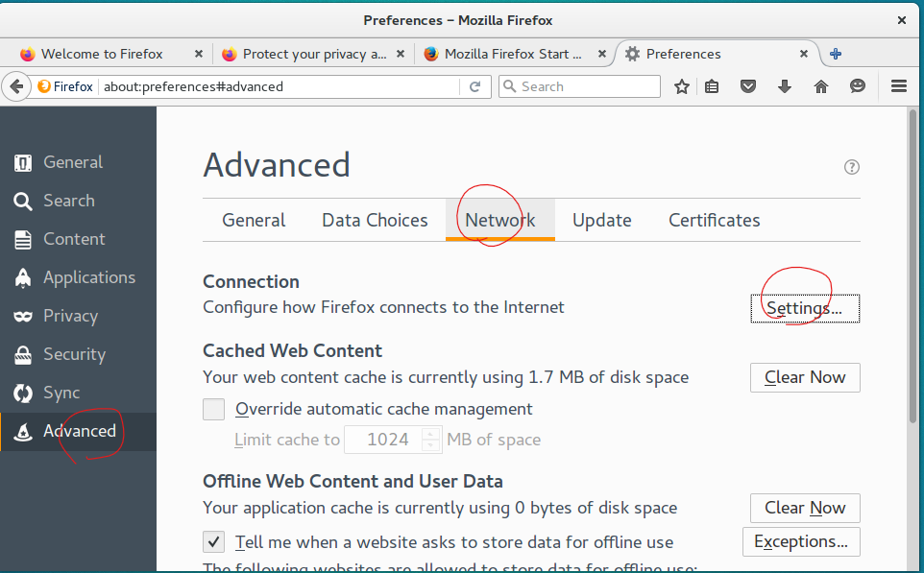
Task: Close the Mozilla Firefox Start tab
Action: pos(601,54)
